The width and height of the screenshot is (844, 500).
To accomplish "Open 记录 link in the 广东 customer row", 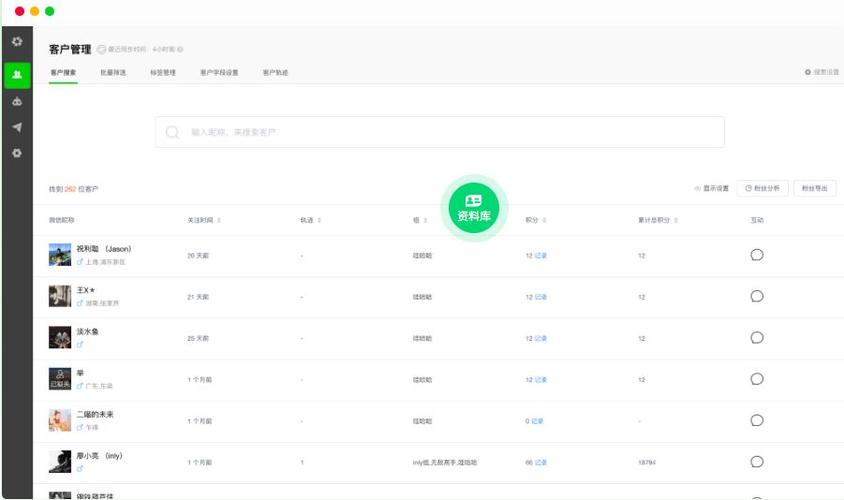I will pos(540,380).
